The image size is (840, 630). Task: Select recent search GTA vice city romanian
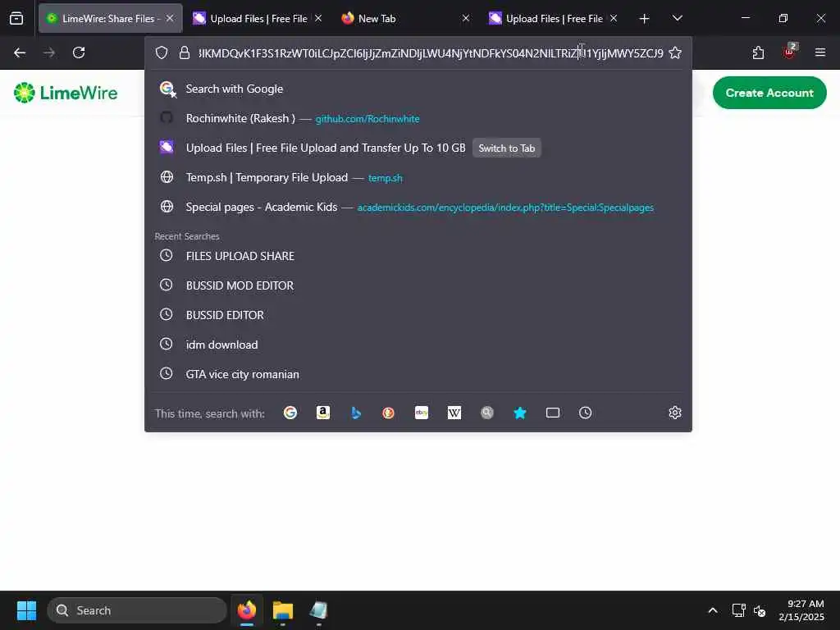(418, 374)
